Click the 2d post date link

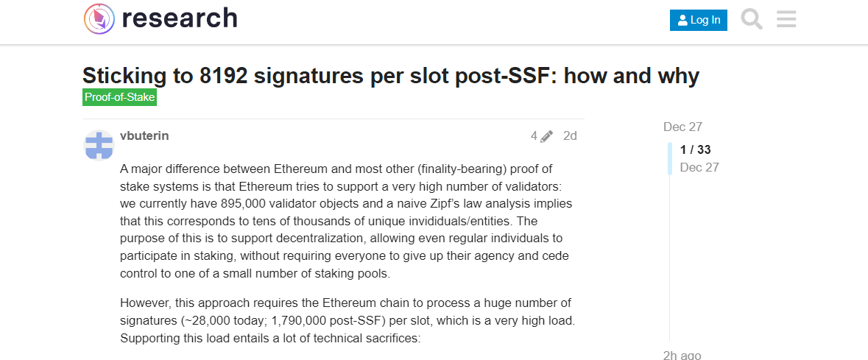click(x=570, y=135)
